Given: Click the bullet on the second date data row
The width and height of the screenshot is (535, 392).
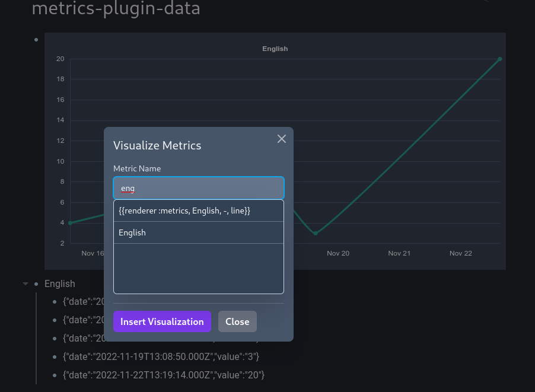Looking at the screenshot, I should point(55,320).
